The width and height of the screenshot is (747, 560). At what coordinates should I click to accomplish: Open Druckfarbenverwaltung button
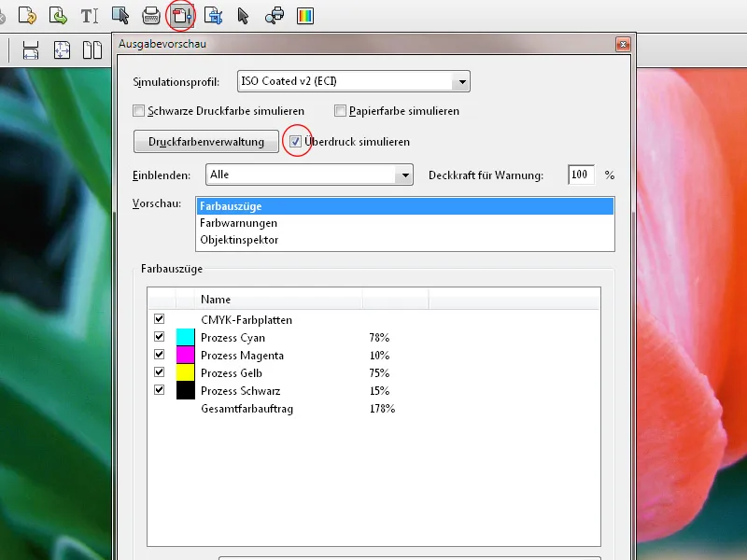206,142
